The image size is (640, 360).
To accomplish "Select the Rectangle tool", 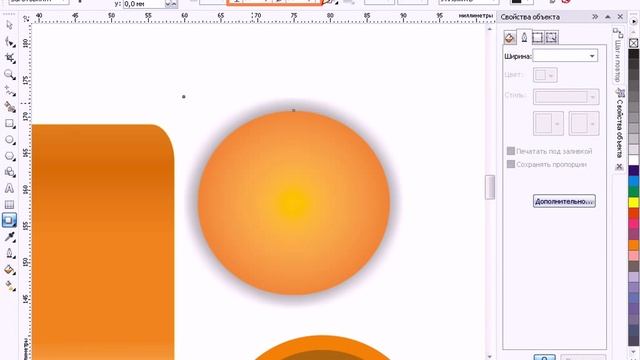I will point(10,123).
